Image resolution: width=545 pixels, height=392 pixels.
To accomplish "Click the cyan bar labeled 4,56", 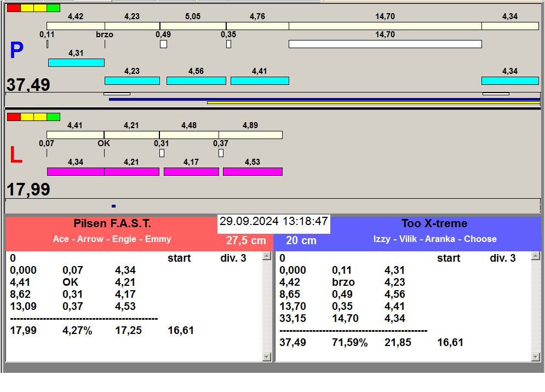I will click(197, 80).
